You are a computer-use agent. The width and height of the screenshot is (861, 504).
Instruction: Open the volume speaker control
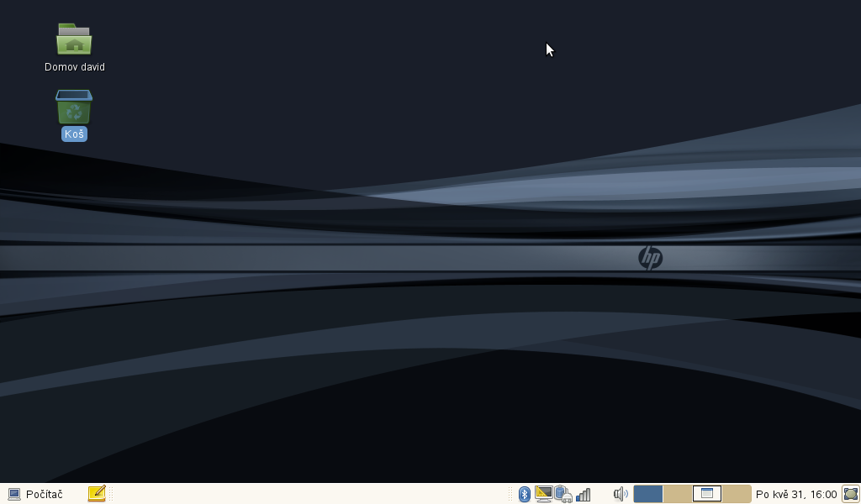[621, 494]
